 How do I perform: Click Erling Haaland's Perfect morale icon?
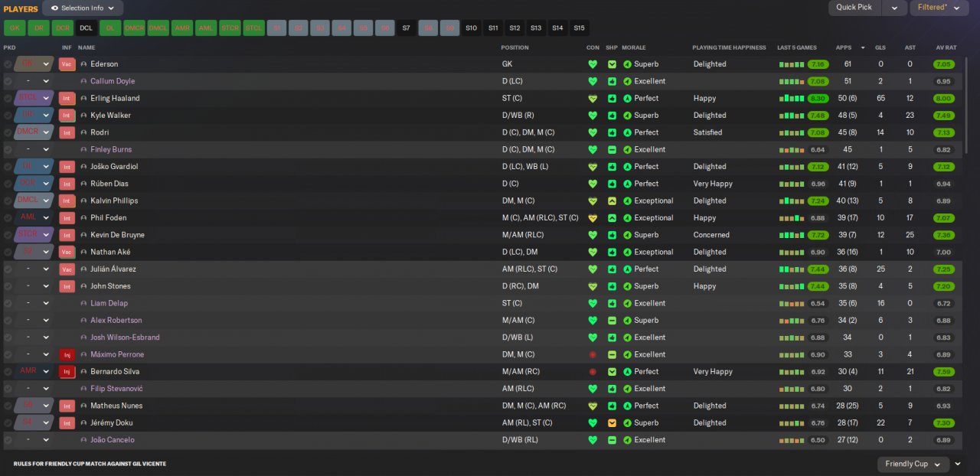627,99
